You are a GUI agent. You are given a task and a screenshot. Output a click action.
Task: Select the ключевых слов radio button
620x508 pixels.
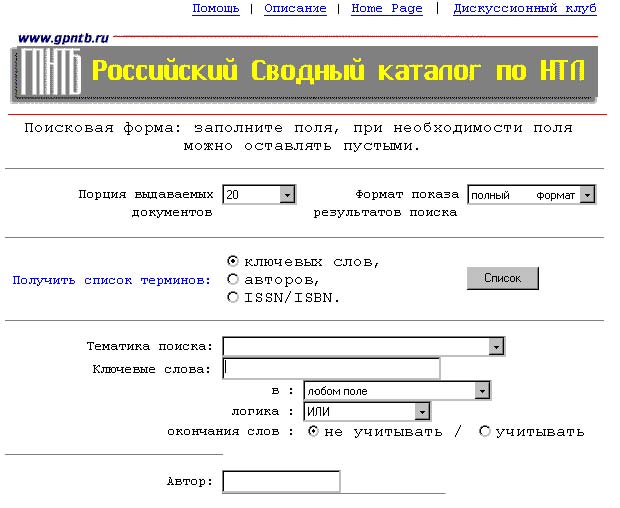click(x=233, y=261)
